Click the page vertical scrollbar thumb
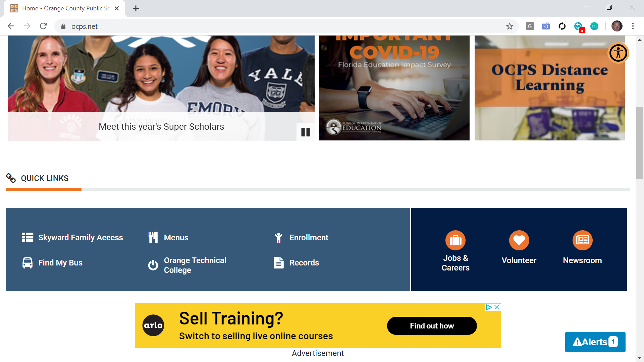The width and height of the screenshot is (644, 362). point(640,143)
